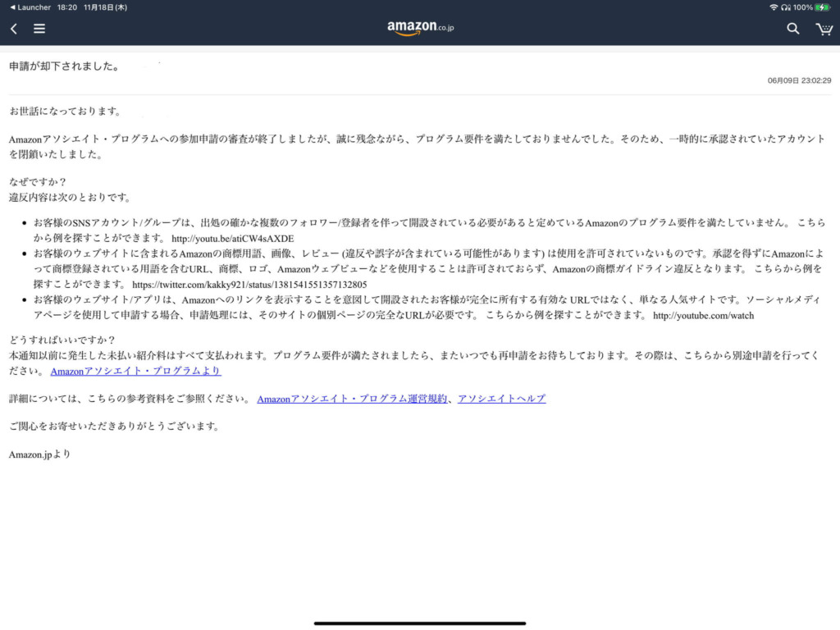Tap the battery charging icon

pyautogui.click(x=822, y=7)
